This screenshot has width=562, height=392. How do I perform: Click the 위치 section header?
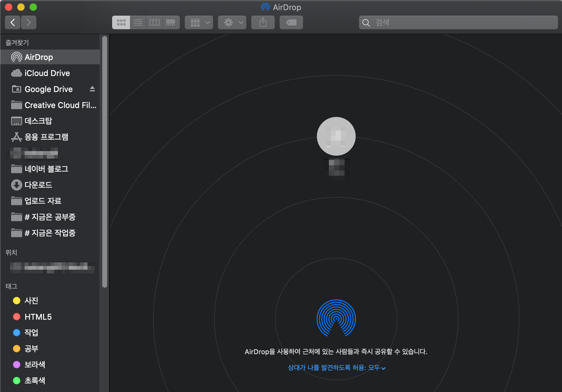coord(11,253)
